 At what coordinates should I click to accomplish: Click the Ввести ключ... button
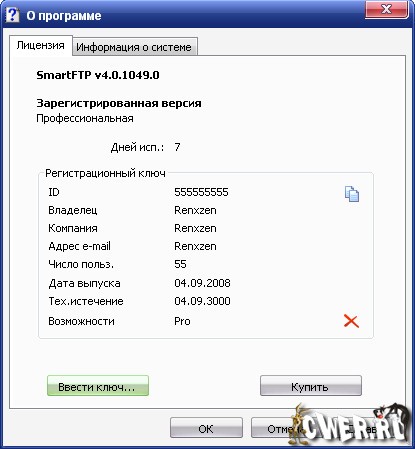[x=98, y=386]
